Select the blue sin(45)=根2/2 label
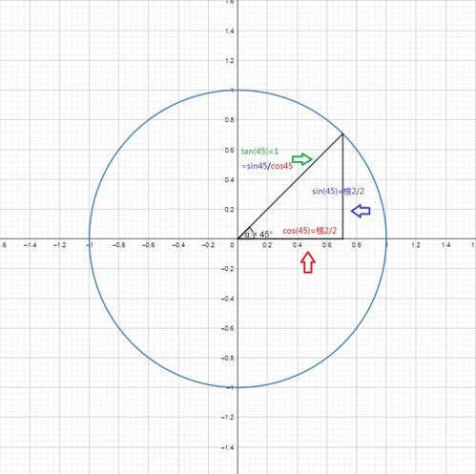476x474 pixels. tap(338, 192)
